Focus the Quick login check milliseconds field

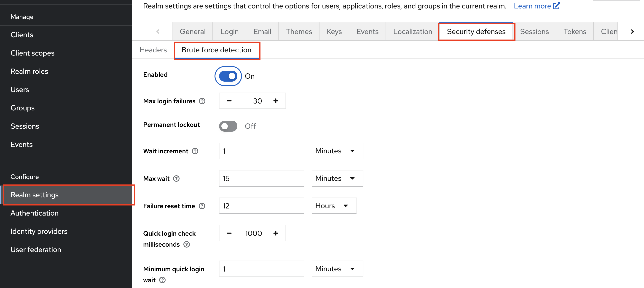[x=252, y=233]
